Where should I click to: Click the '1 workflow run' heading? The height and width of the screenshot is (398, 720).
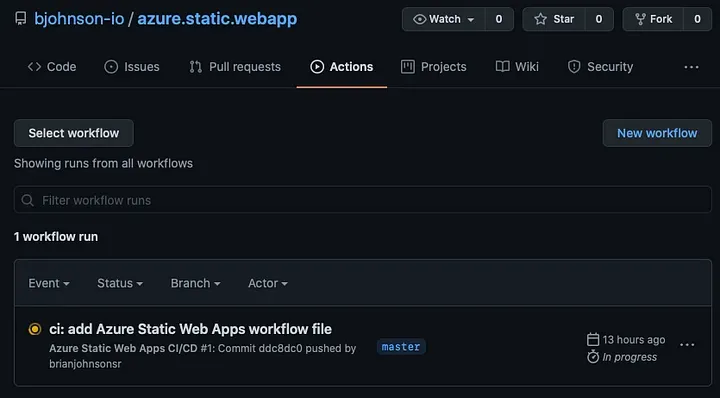tap(56, 237)
